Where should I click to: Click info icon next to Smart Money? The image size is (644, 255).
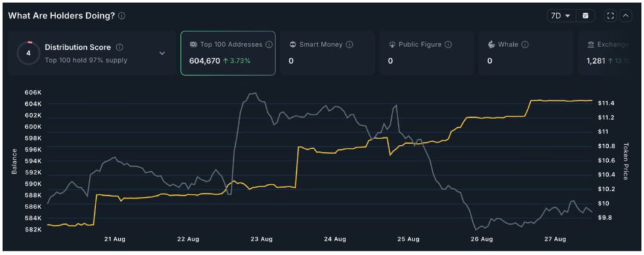(x=349, y=45)
